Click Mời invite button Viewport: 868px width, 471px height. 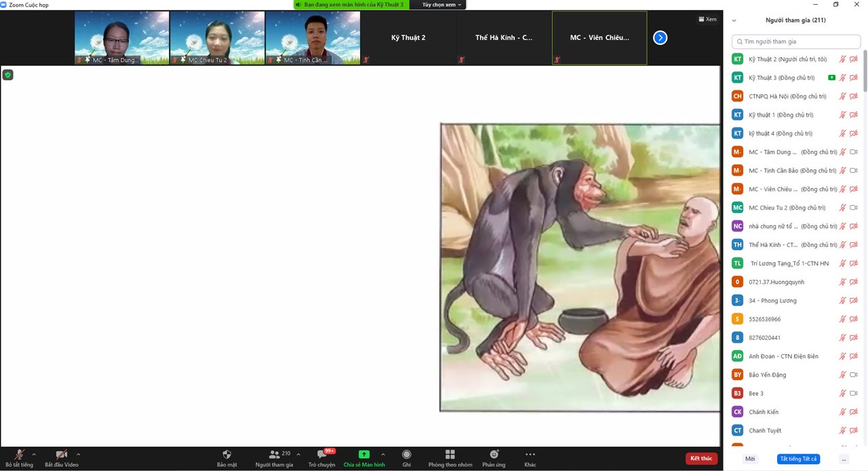[749, 459]
